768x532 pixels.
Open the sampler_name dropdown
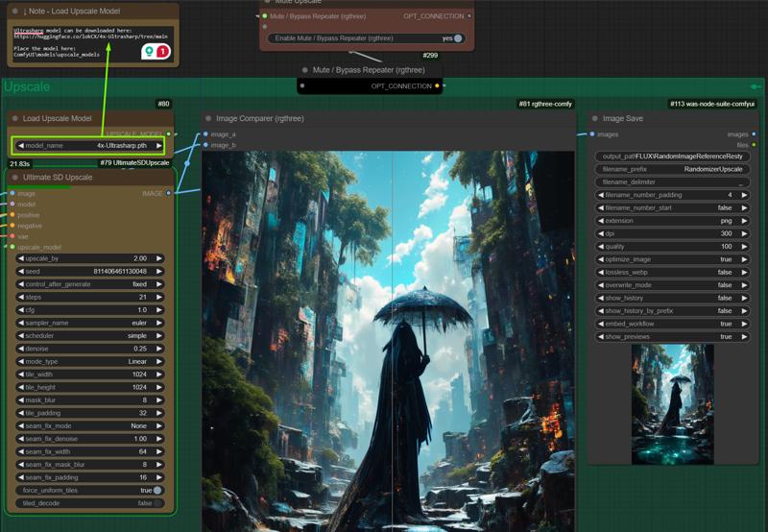coord(90,323)
